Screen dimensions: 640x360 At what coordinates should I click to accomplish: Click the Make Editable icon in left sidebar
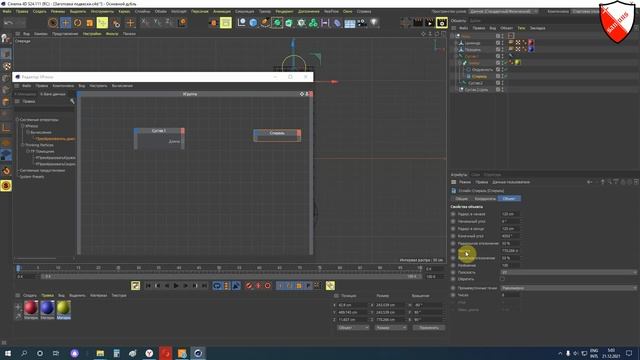(x=6, y=39)
